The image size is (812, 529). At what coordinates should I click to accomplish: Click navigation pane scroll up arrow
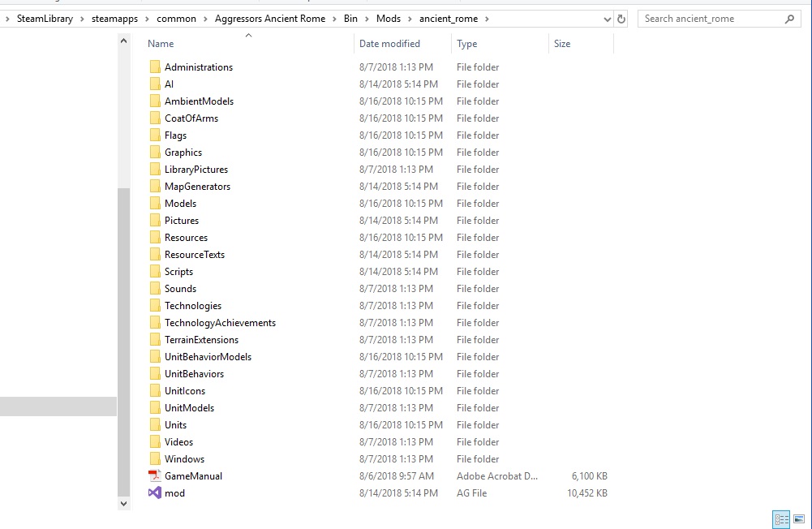124,41
